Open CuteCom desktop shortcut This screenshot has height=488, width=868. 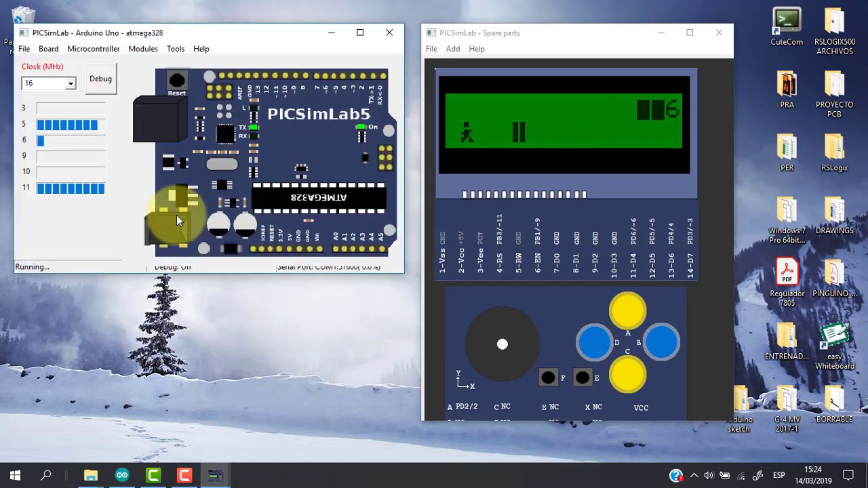pyautogui.click(x=787, y=27)
